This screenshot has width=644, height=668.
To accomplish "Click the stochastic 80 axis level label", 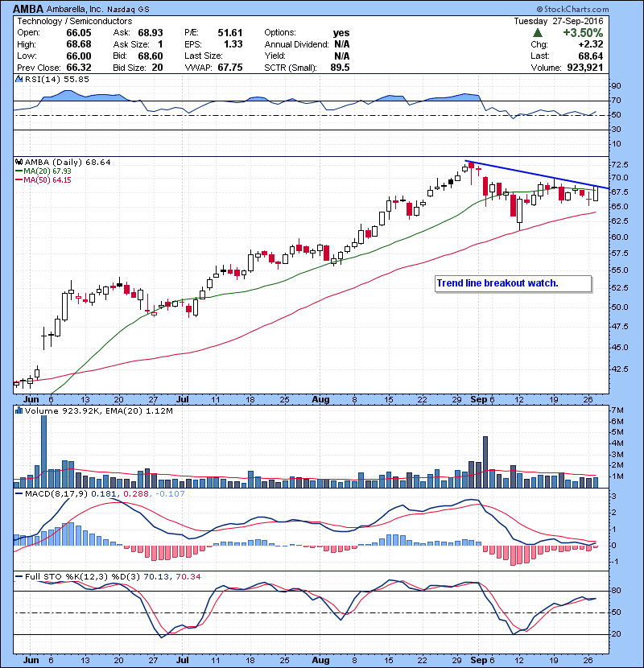I will (x=617, y=591).
